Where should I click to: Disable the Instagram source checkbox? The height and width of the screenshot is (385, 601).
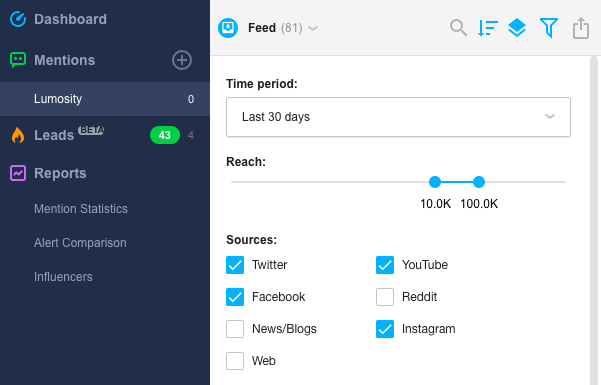coord(385,329)
